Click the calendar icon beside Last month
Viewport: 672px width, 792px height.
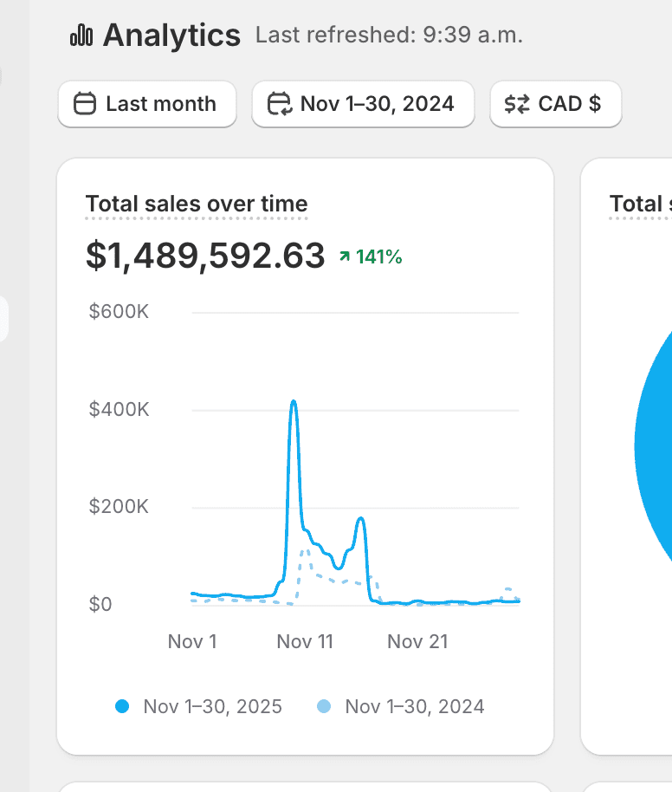click(x=84, y=104)
